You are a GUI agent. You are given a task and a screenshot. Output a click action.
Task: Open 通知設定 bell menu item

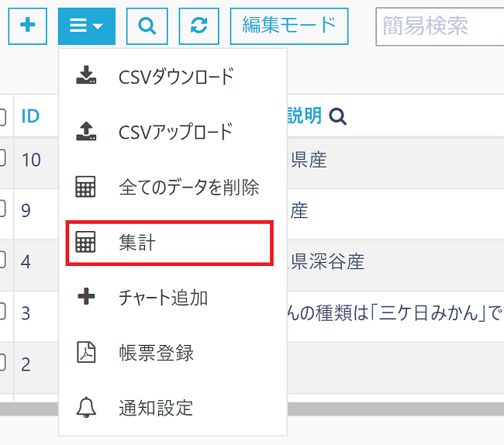pos(156,408)
